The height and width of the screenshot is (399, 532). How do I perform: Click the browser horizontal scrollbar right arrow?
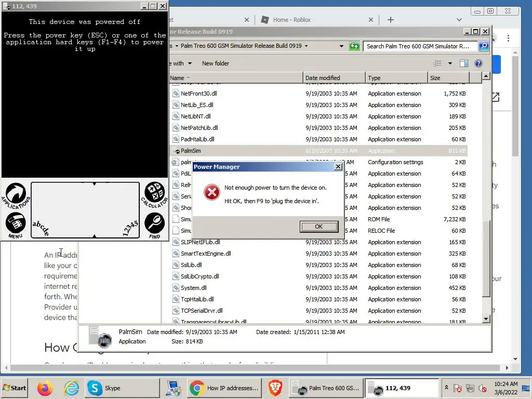pyautogui.click(x=507, y=368)
